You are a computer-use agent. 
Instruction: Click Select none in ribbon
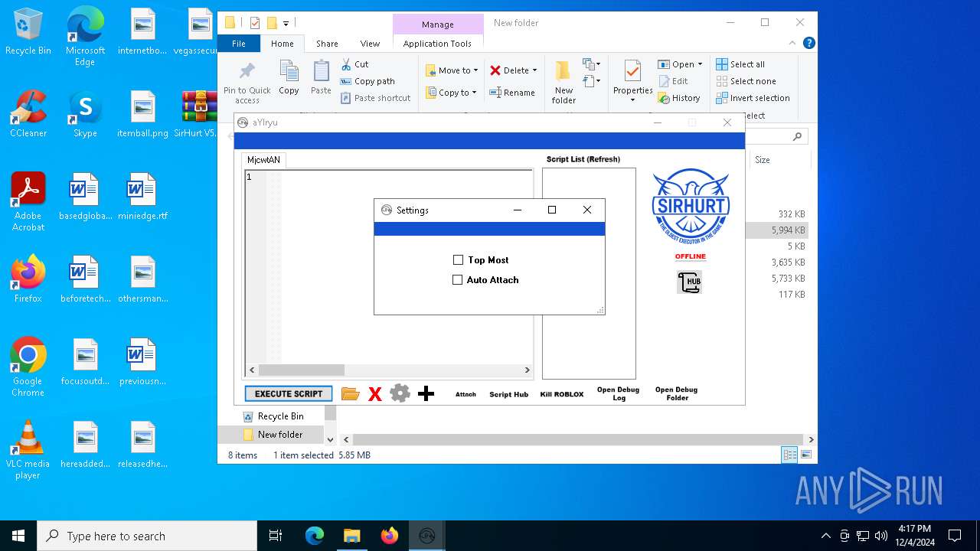[x=746, y=81]
